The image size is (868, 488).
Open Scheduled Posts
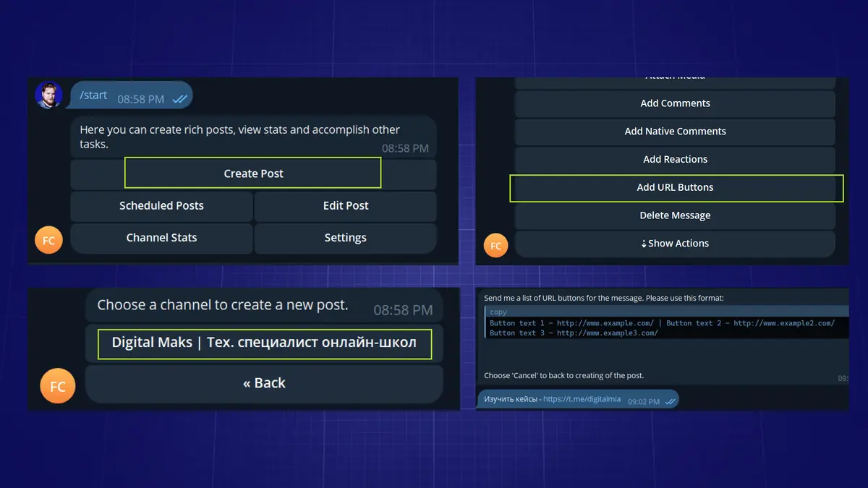click(161, 206)
